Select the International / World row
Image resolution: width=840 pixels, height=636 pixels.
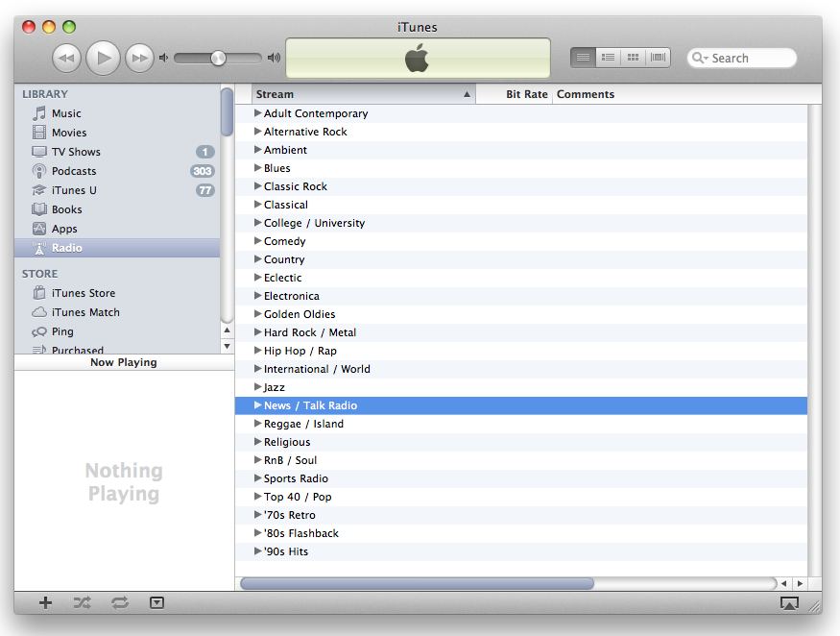(x=521, y=369)
